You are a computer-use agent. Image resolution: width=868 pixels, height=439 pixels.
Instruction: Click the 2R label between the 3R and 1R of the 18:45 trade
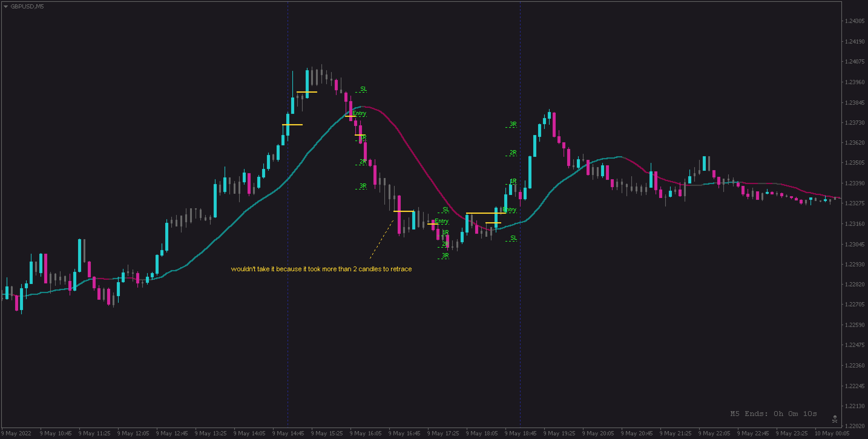tap(513, 152)
